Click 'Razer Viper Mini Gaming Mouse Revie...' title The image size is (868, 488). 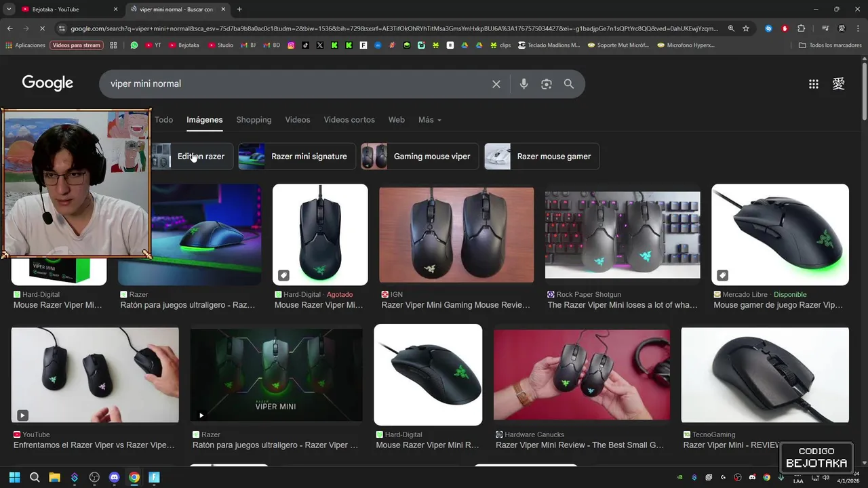point(456,305)
